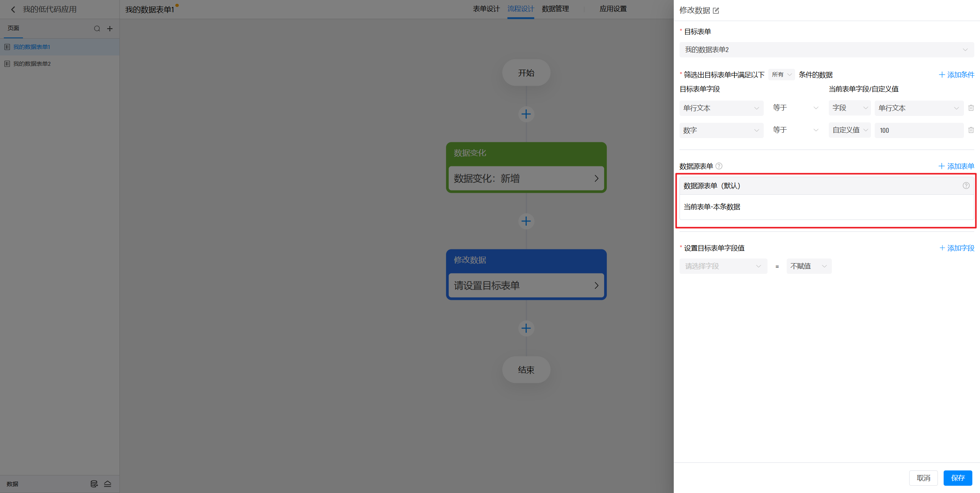980x493 pixels.
Task: Click back arrow beside 我的低代码应用
Action: point(13,10)
